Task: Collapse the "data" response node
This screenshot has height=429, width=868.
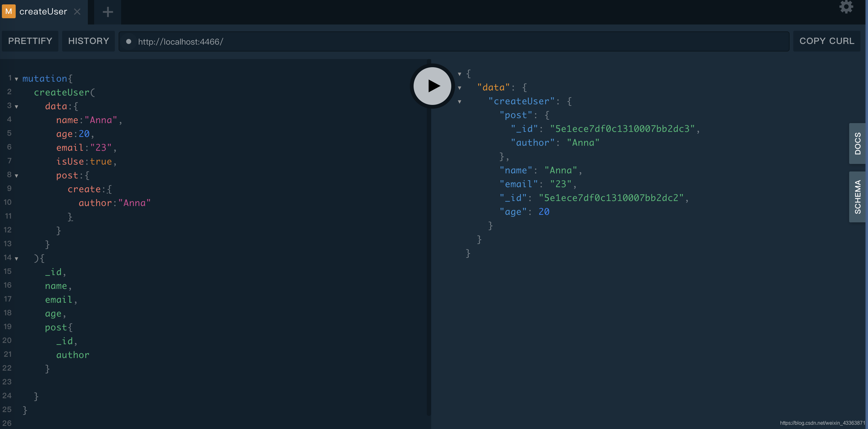Action: 459,88
